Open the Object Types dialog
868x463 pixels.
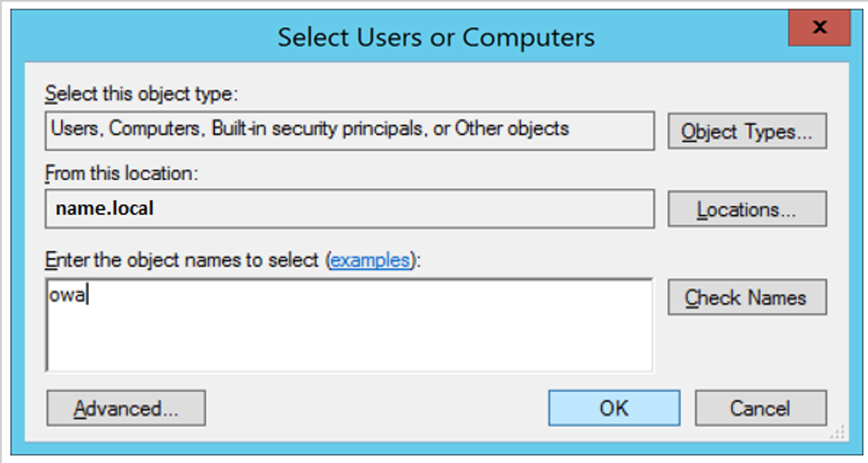(x=747, y=131)
